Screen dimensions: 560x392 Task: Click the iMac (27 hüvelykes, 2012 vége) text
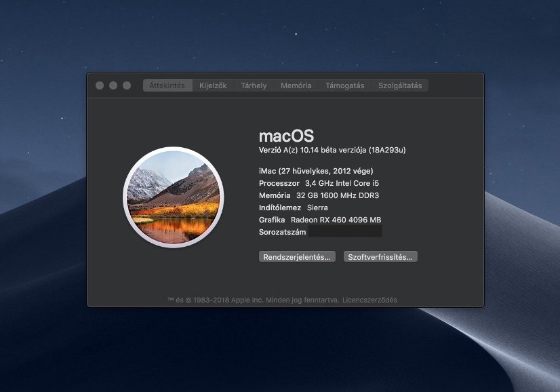tap(316, 171)
